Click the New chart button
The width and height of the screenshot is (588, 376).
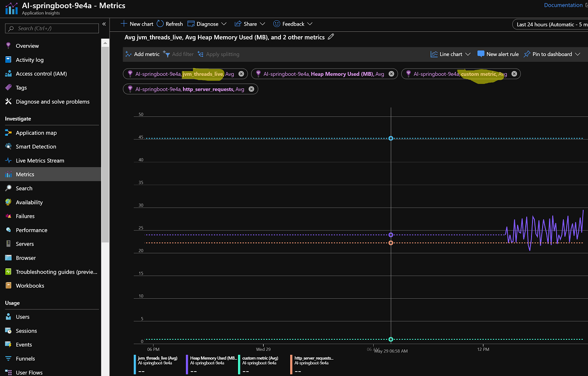tap(137, 24)
